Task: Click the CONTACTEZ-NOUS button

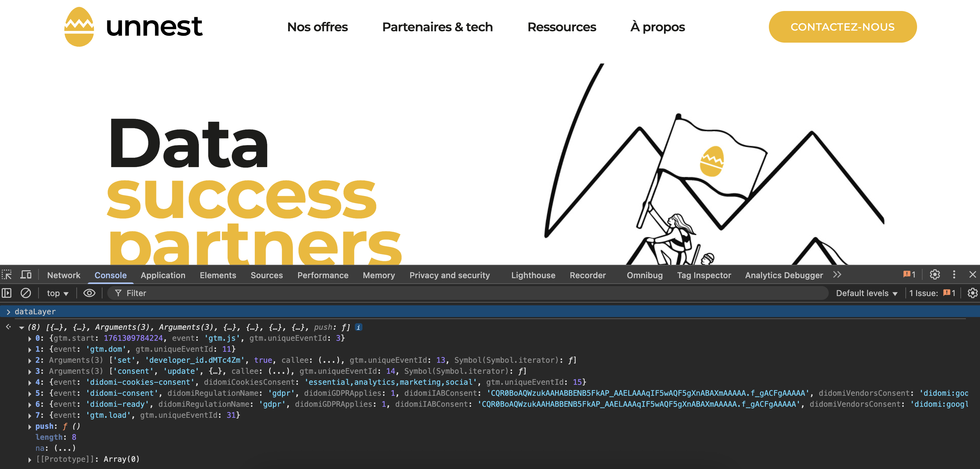Action: pyautogui.click(x=842, y=26)
